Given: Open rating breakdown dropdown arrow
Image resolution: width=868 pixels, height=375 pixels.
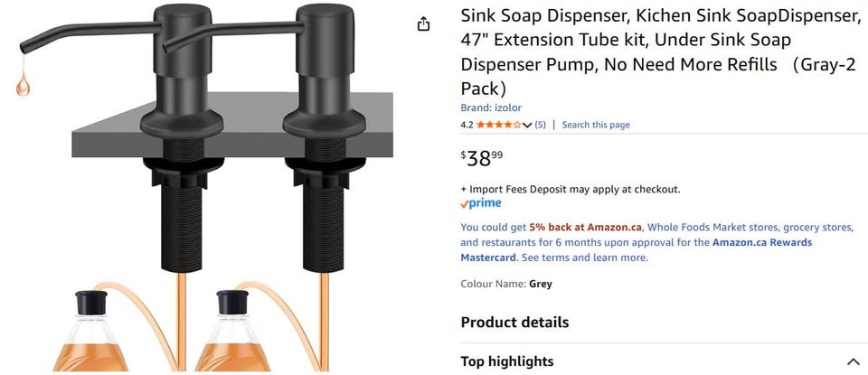Looking at the screenshot, I should pos(526,125).
